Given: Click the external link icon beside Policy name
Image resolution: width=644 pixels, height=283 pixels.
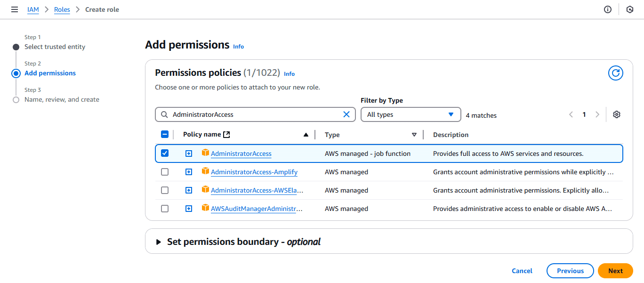Looking at the screenshot, I should click(x=226, y=135).
